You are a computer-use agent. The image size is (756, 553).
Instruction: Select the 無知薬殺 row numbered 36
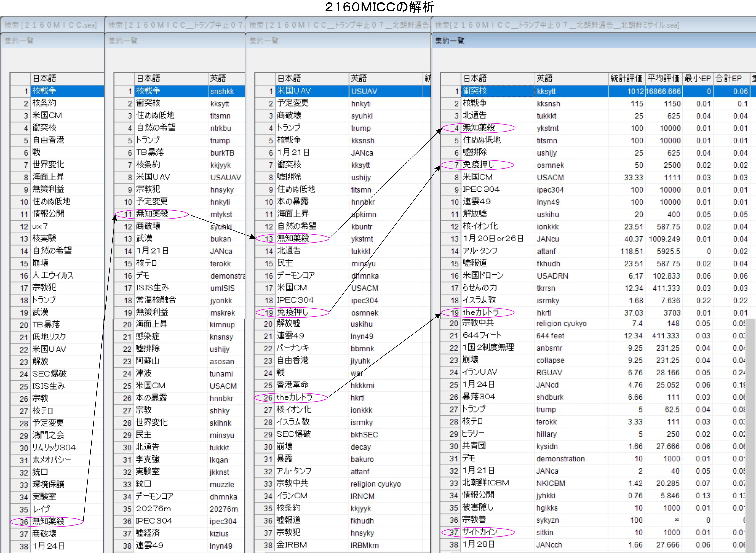(x=48, y=521)
